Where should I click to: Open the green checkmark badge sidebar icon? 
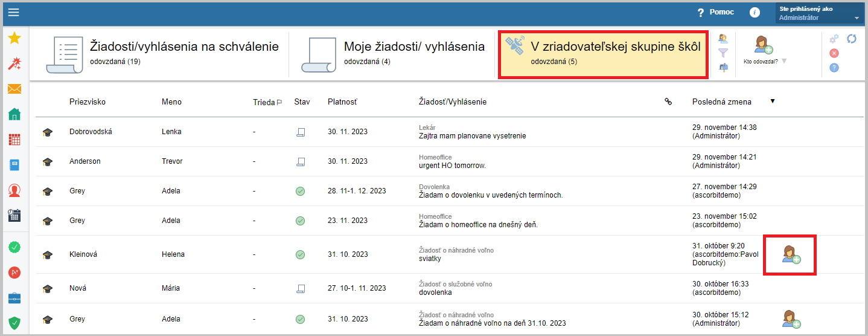(x=14, y=247)
